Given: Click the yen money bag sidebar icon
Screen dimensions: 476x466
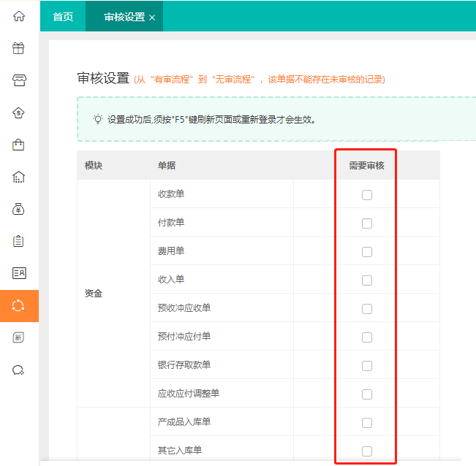Looking at the screenshot, I should [x=19, y=209].
